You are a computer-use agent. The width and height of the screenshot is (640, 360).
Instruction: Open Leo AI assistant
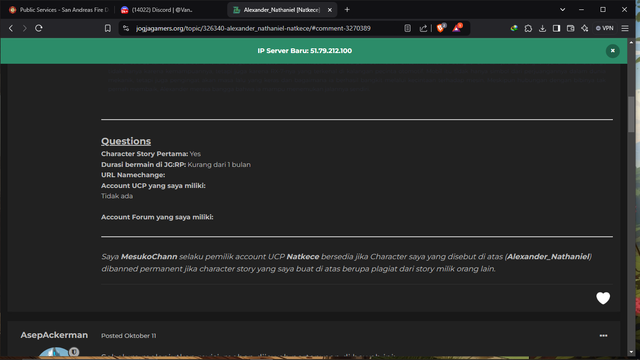[x=585, y=28]
